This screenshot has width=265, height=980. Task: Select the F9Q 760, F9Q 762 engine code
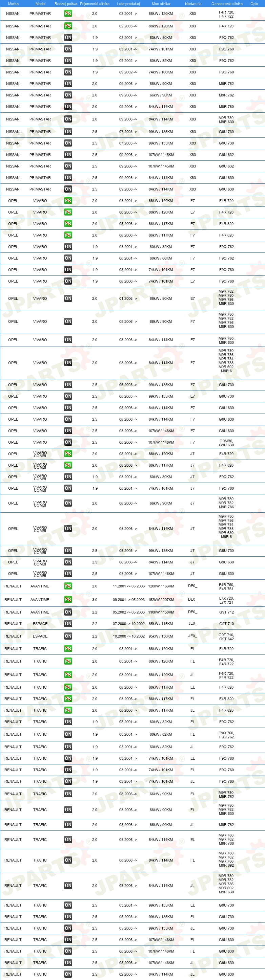[226, 735]
